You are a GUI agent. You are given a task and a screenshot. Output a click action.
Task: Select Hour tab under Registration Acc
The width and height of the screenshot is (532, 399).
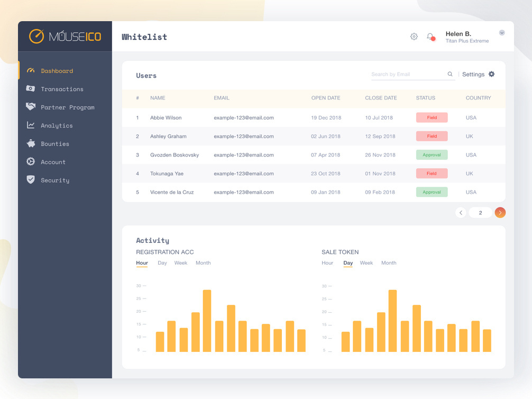[x=142, y=263]
